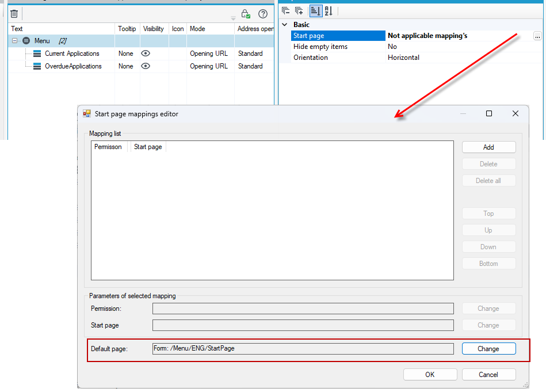Image resolution: width=546 pixels, height=392 pixels.
Task: Open the help question mark icon
Action: (263, 14)
